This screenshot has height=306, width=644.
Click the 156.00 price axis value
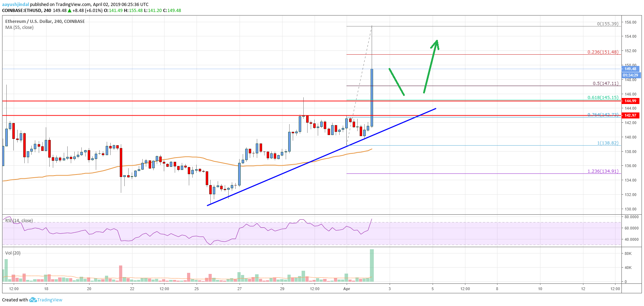point(631,22)
